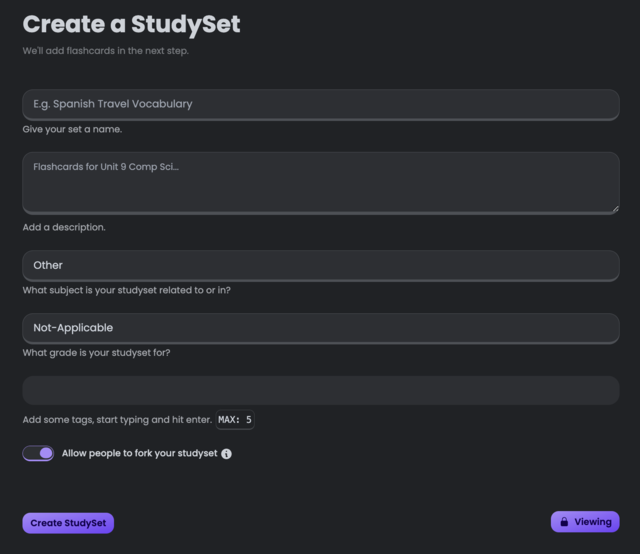This screenshot has height=554, width=640.
Task: Click the 'Give your set a name' label
Action: coord(72,129)
